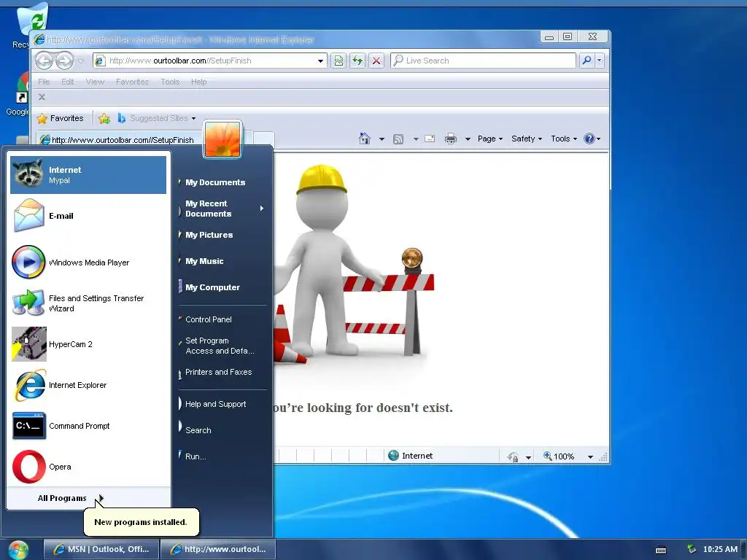The height and width of the screenshot is (560, 747).
Task: Open search provider dropdown
Action: (600, 61)
